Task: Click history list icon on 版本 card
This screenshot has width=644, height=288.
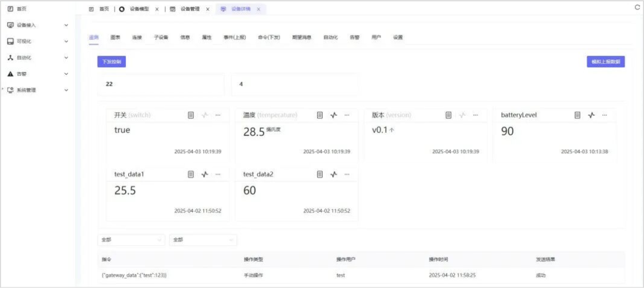Action: coord(448,115)
